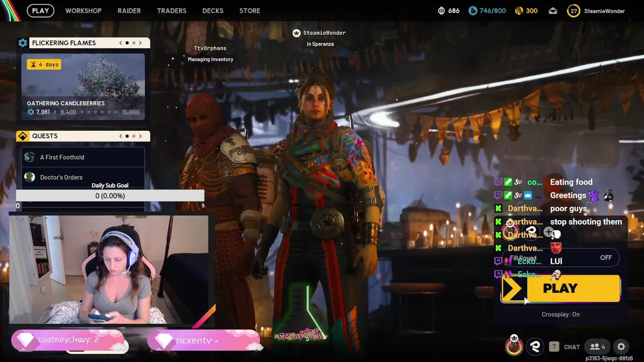Screen dimensions: 644x362
Task: Check the gold 300 coins icon
Action: [519, 11]
